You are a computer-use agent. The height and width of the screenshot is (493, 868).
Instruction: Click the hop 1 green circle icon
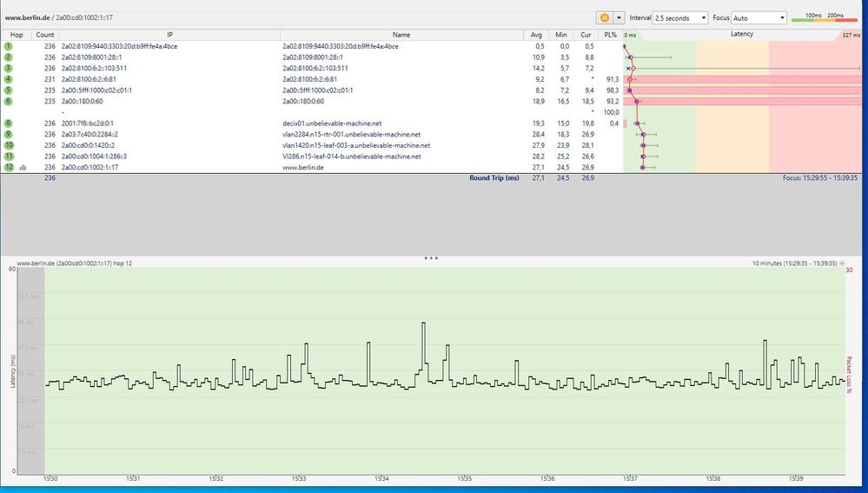click(9, 46)
